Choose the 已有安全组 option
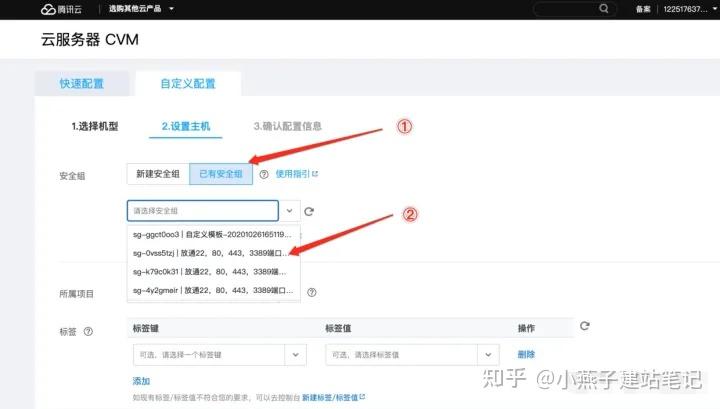 click(x=221, y=174)
